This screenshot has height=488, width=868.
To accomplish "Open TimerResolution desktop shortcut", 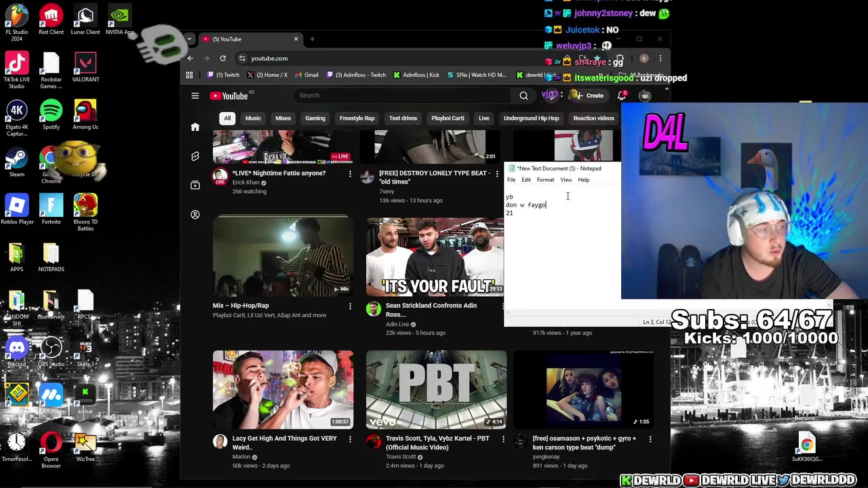I will 17,447.
